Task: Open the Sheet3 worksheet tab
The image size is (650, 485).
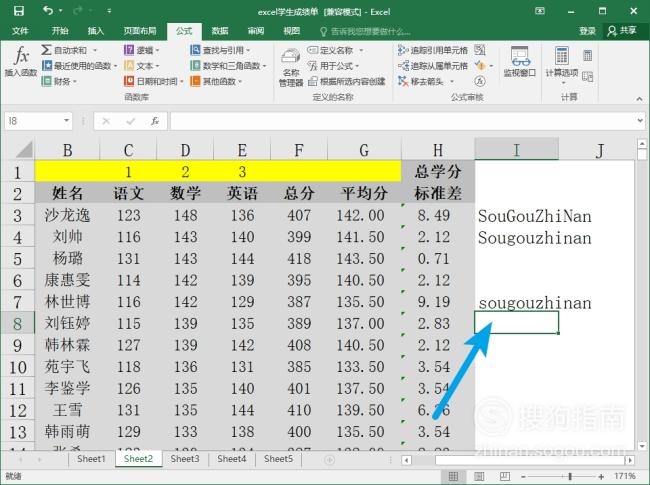Action: pyautogui.click(x=185, y=459)
